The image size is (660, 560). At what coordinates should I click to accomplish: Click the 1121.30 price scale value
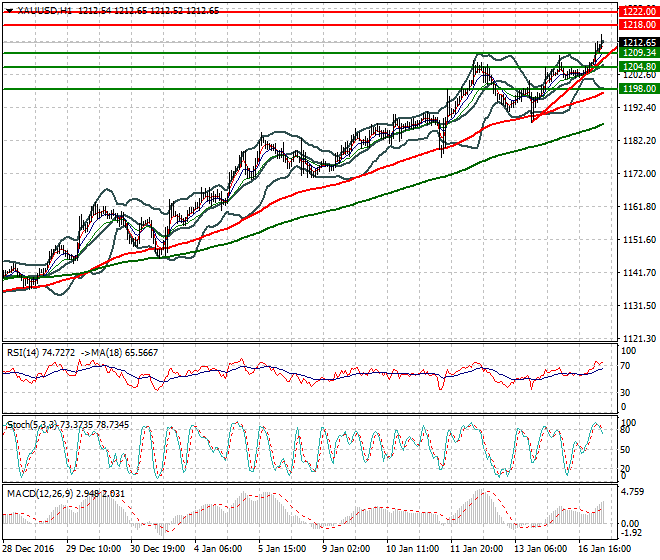pyautogui.click(x=639, y=339)
